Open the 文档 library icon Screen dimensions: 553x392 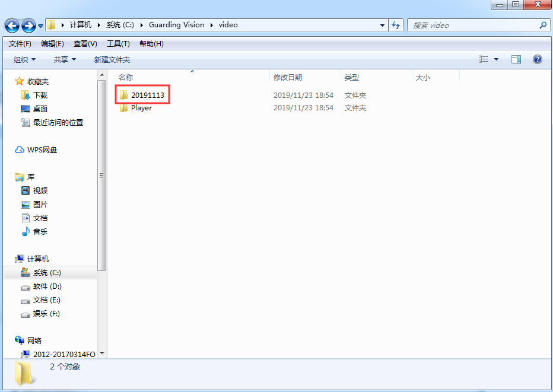[x=26, y=218]
